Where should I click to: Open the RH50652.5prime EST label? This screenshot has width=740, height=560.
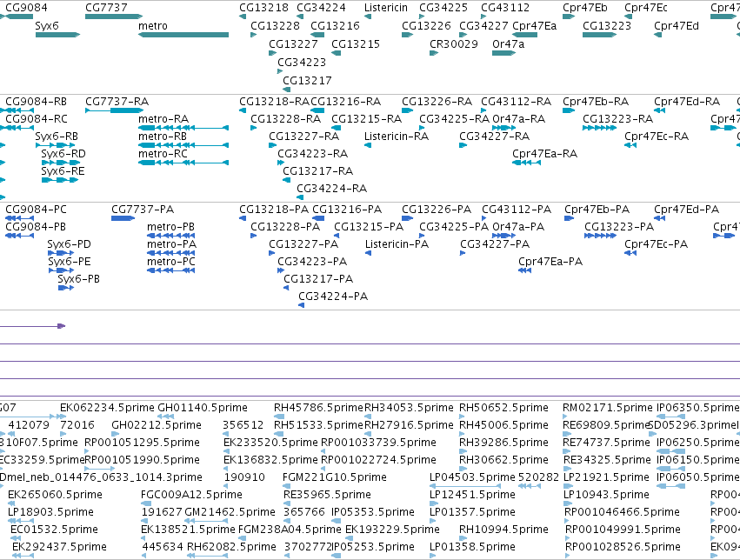tap(503, 408)
